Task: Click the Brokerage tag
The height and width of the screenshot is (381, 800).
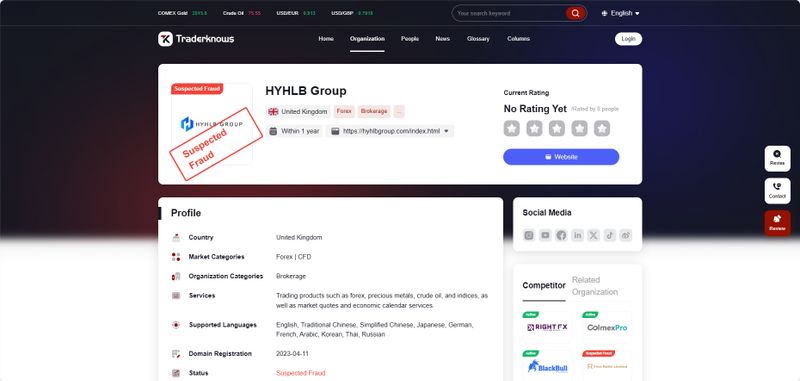Action: pos(374,112)
